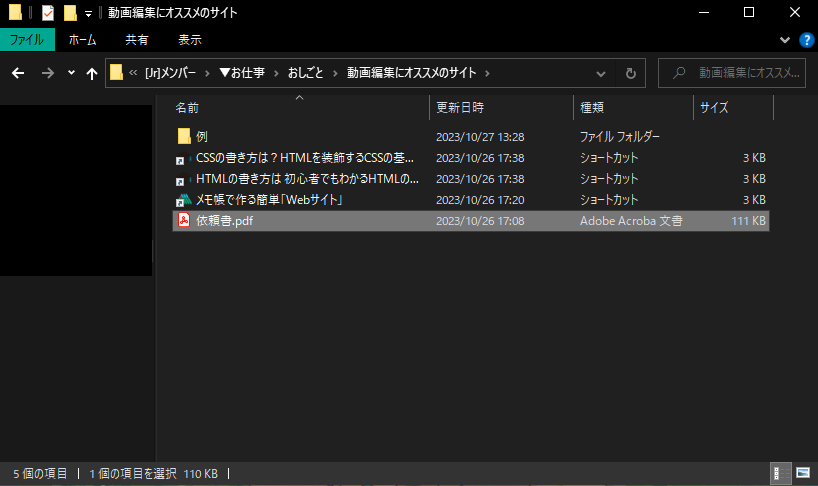Image resolution: width=818 pixels, height=486 pixels.
Task: Customize quick access toolbar dropdown arrow
Action: 89,13
